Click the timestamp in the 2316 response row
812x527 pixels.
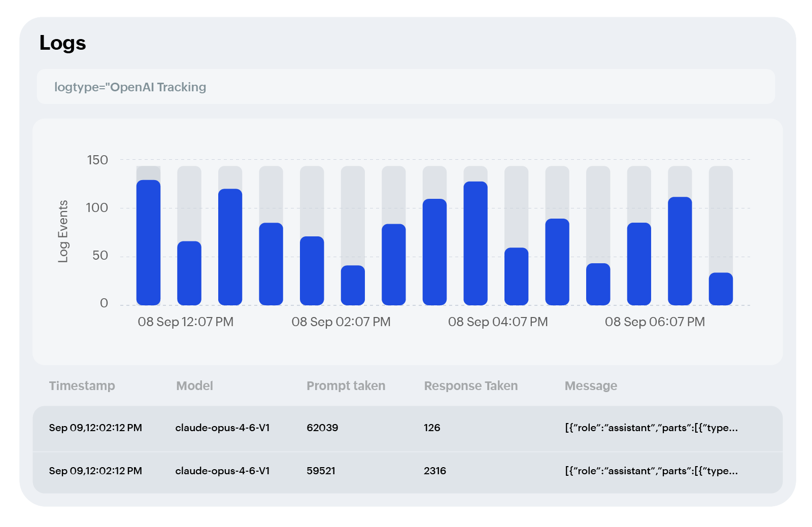click(95, 471)
